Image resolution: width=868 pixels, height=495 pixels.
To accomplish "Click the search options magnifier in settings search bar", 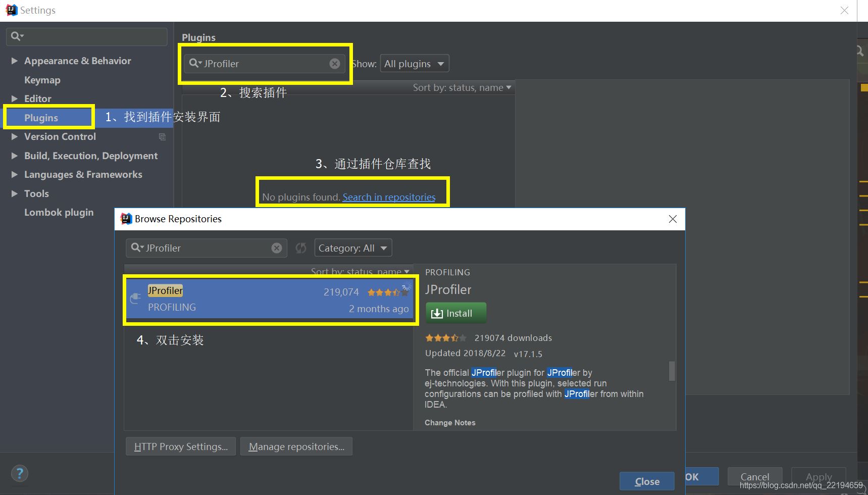I will 17,36.
